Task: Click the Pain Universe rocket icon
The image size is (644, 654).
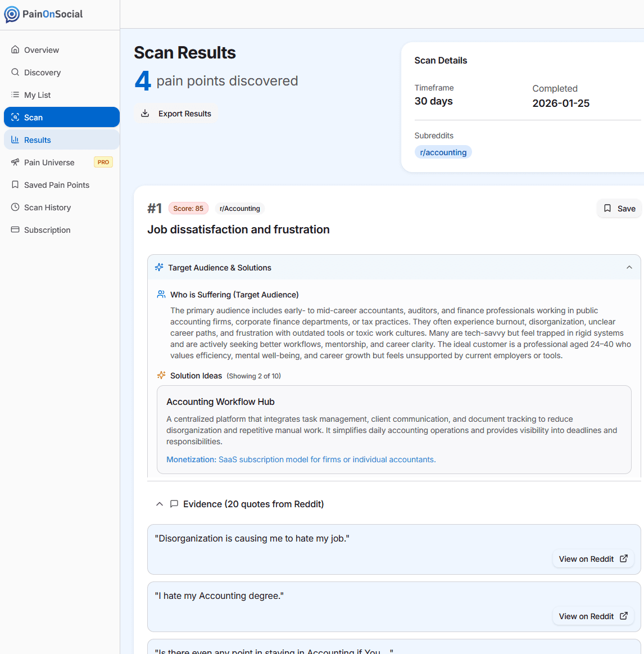Action: pos(15,162)
